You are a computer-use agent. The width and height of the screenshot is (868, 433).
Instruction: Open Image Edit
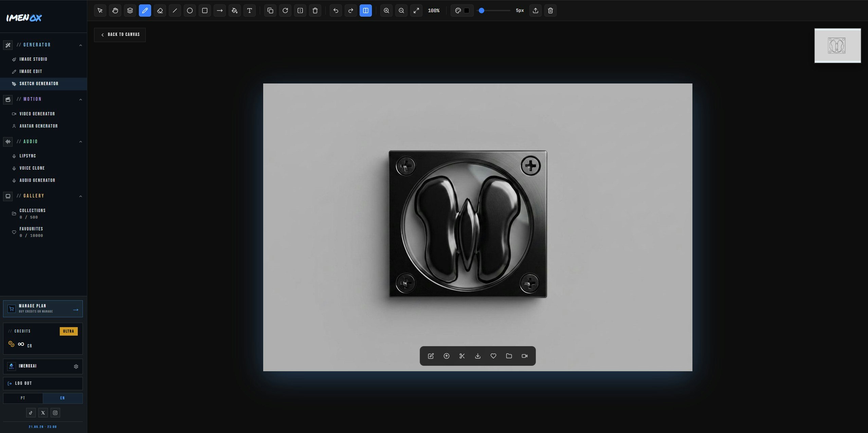point(43,71)
